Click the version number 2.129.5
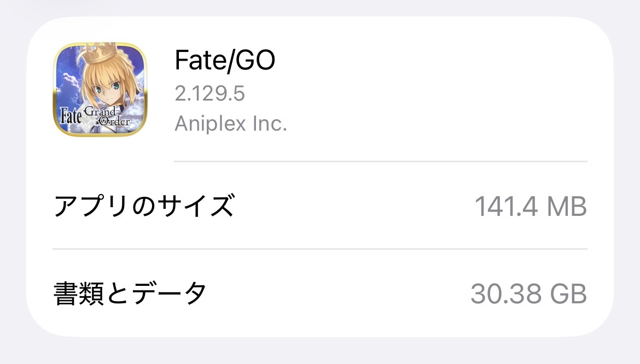This screenshot has height=364, width=640. click(x=210, y=94)
